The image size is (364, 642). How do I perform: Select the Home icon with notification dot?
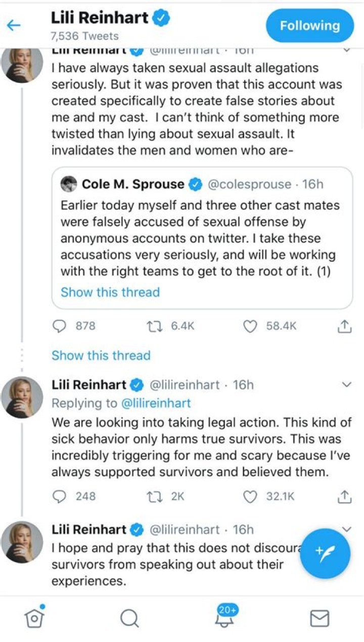click(34, 617)
